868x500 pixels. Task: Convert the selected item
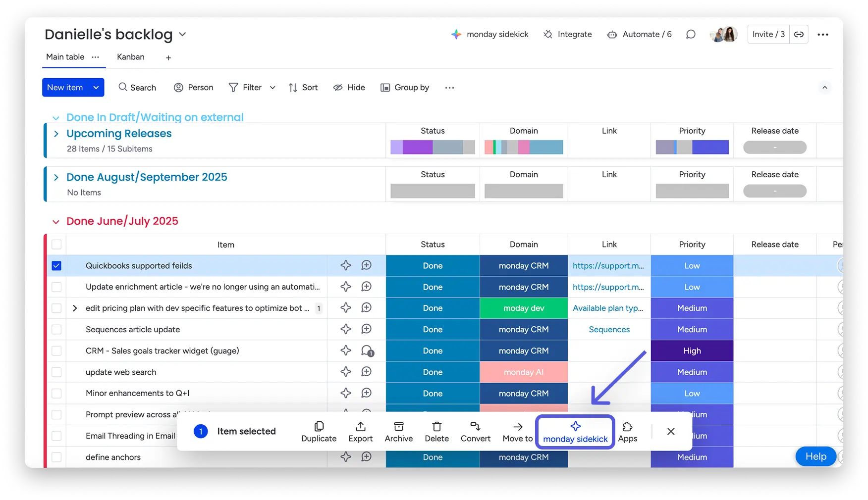(x=476, y=432)
